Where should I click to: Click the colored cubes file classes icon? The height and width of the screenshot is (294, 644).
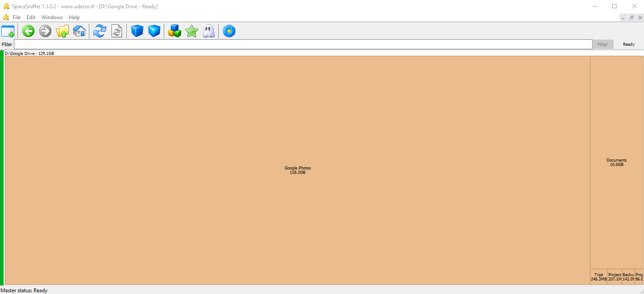pos(175,31)
